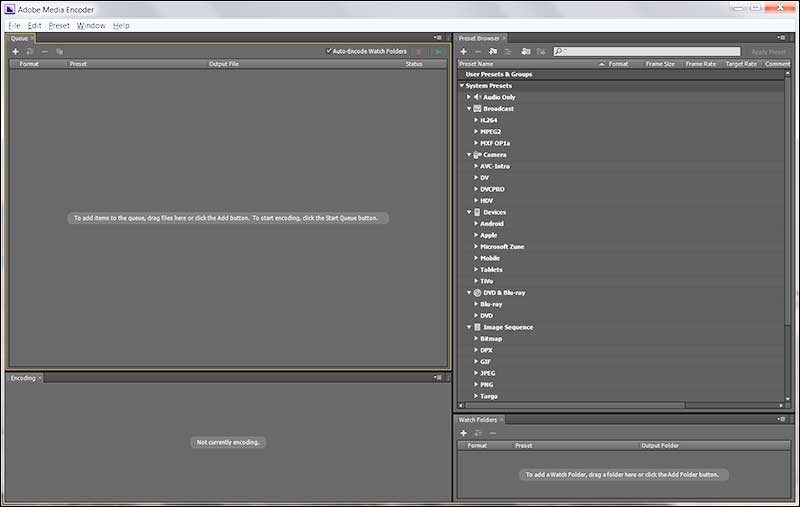Sort presets by Target Rate column
Screen dimensions: 800x507
(741, 64)
